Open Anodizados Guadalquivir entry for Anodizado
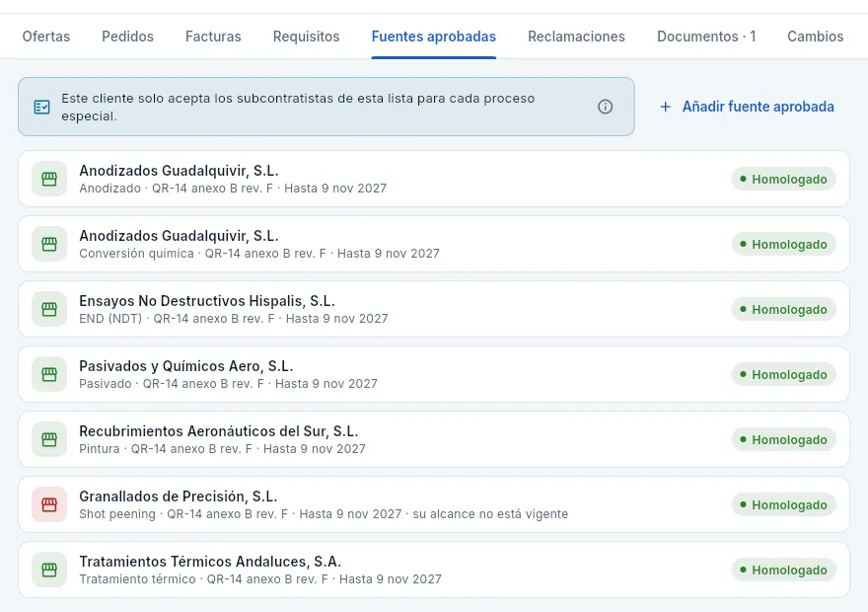 pos(433,179)
